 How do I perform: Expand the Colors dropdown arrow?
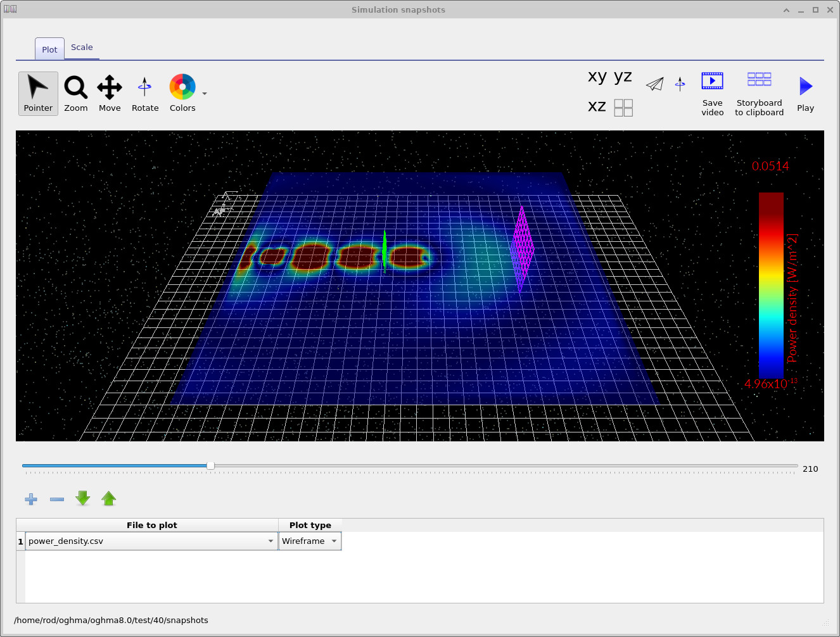203,93
